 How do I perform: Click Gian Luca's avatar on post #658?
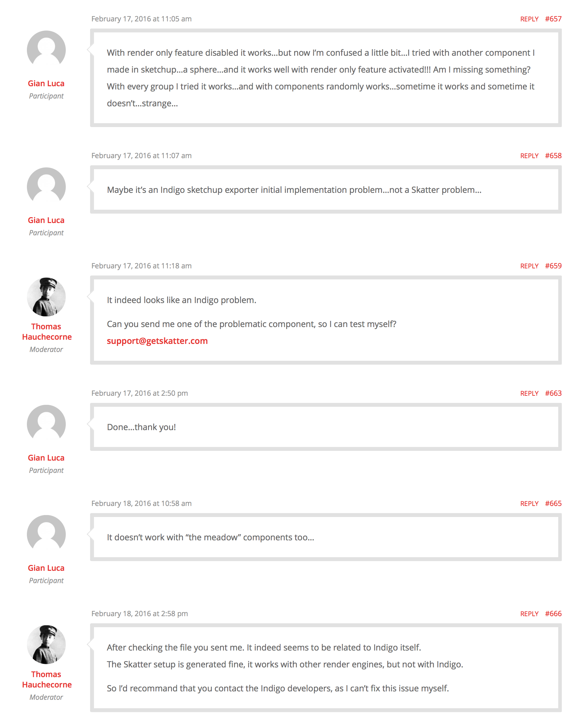point(46,187)
